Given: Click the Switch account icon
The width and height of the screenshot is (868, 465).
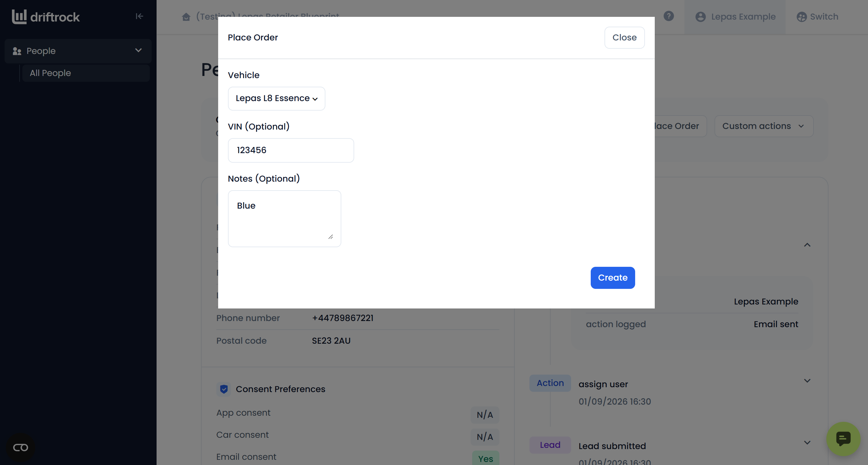Looking at the screenshot, I should 801,17.
